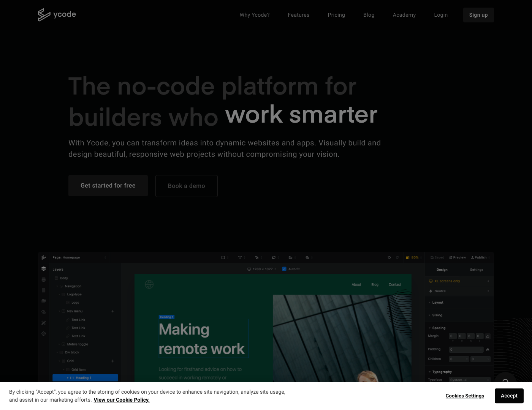Open the Typeface System-ui dropdown
The width and height of the screenshot is (532, 410).
470,380
